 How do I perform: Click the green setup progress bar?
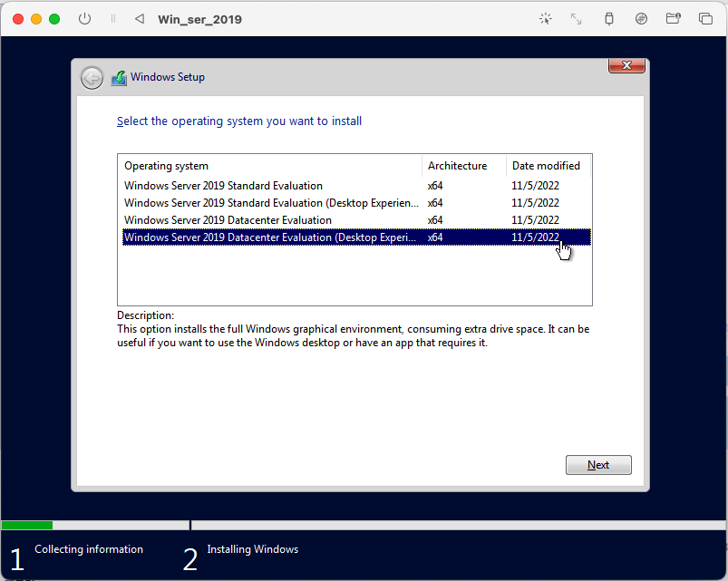point(27,526)
